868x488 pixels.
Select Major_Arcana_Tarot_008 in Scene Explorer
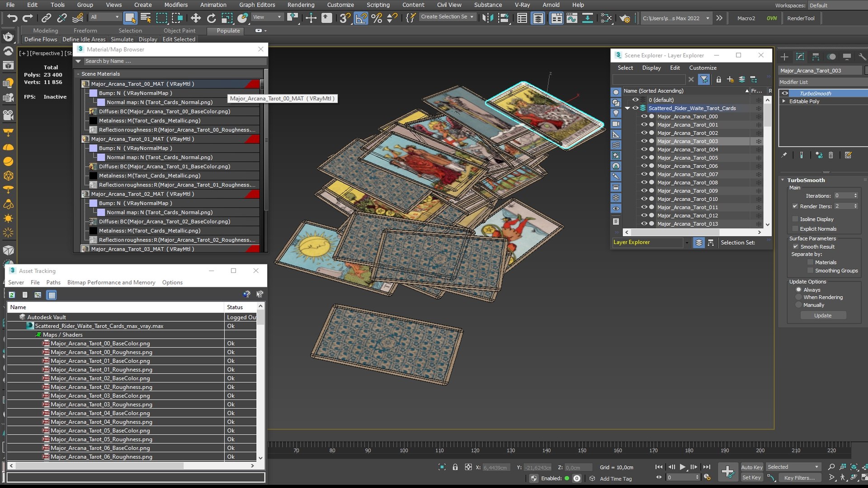click(688, 183)
